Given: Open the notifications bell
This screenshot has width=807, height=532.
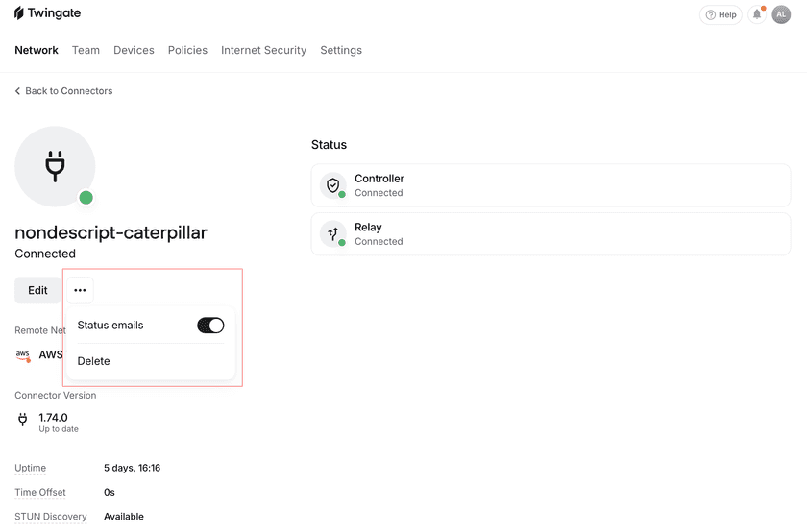Looking at the screenshot, I should click(x=757, y=14).
